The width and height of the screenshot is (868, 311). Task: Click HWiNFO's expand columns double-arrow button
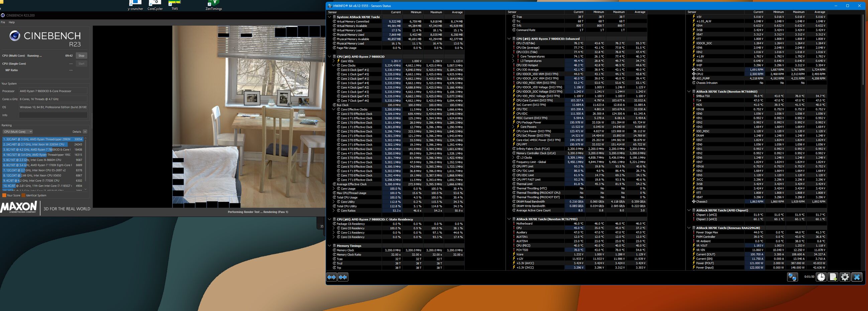click(x=332, y=277)
